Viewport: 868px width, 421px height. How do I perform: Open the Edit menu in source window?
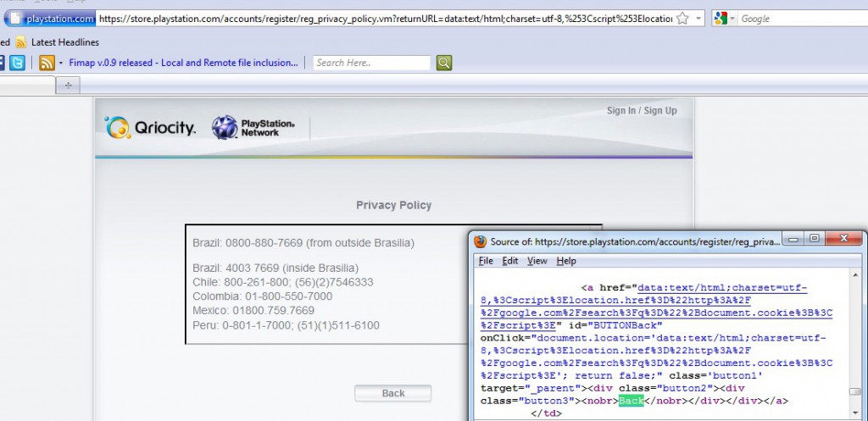click(510, 261)
